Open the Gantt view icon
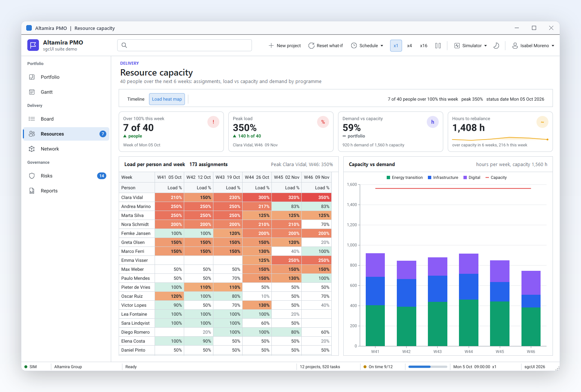The height and width of the screenshot is (392, 581). 32,92
